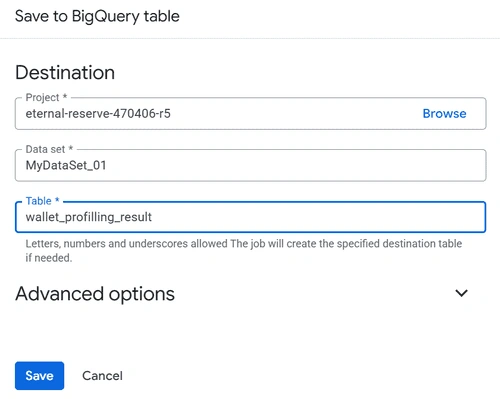The height and width of the screenshot is (399, 500).
Task: Click the blue Save button
Action: point(39,376)
